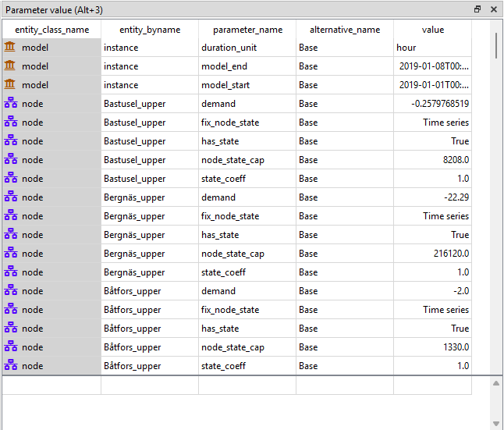Click the node icon in the Bastusel_upper has_state row

click(x=11, y=141)
